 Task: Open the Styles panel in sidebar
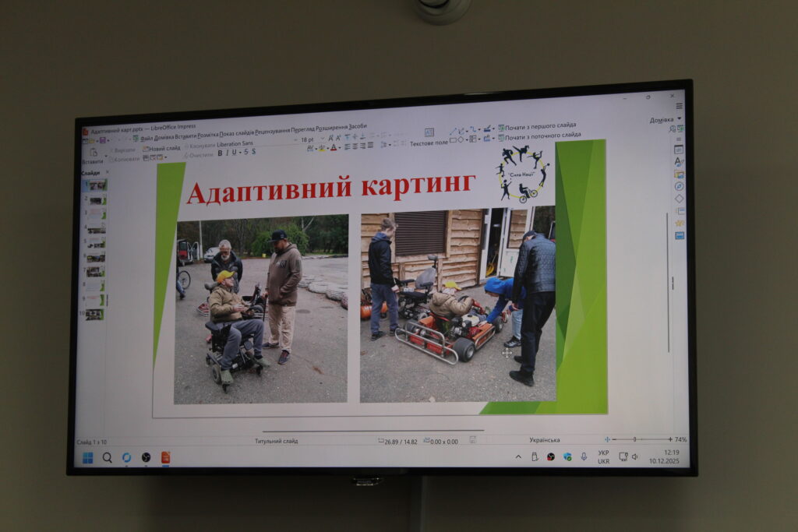(679, 161)
